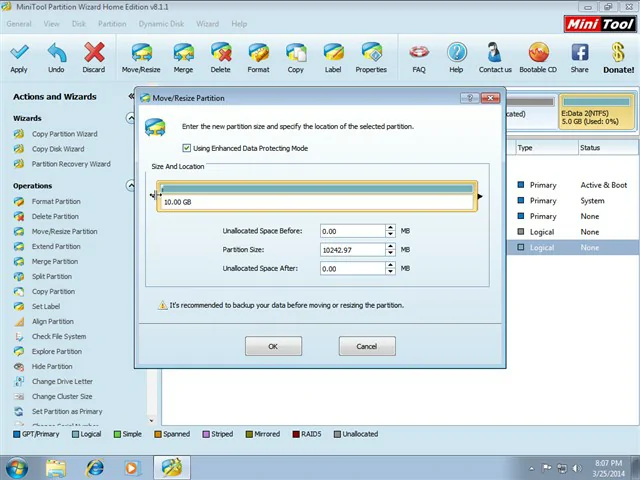This screenshot has width=640, height=480.
Task: Open the Wizard menu
Action: point(207,24)
